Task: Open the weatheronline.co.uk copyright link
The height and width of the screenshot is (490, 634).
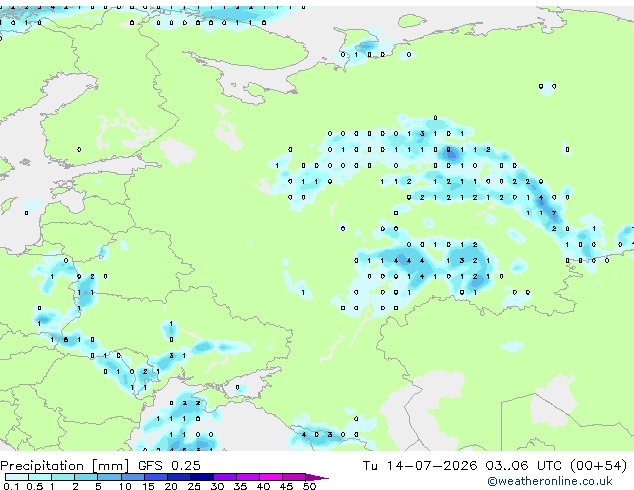Action: pyautogui.click(x=550, y=482)
